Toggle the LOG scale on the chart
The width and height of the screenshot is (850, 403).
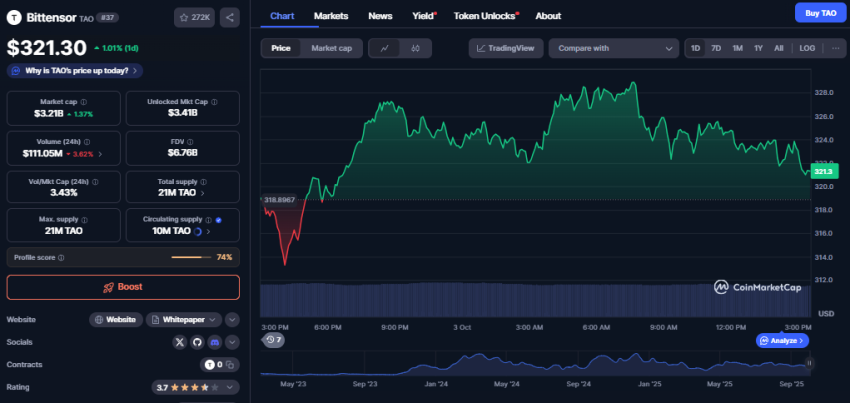tap(807, 48)
